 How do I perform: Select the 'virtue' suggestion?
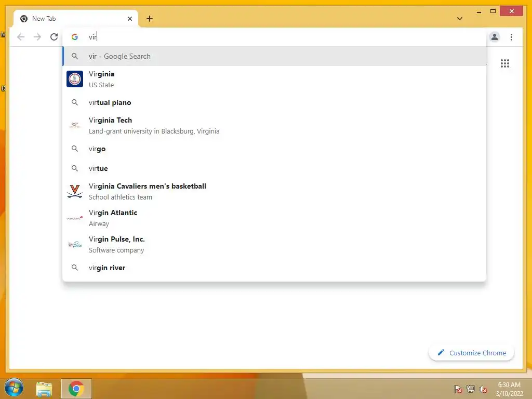click(x=274, y=168)
